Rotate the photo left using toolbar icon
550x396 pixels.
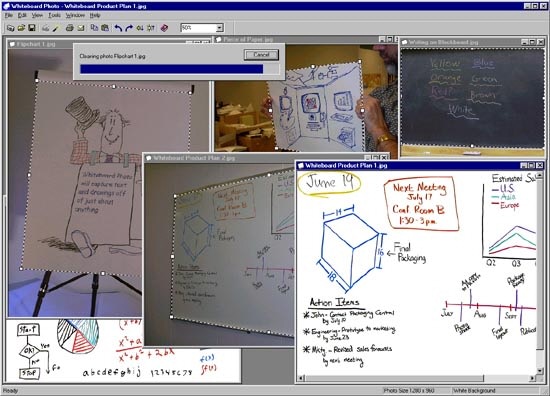click(140, 28)
